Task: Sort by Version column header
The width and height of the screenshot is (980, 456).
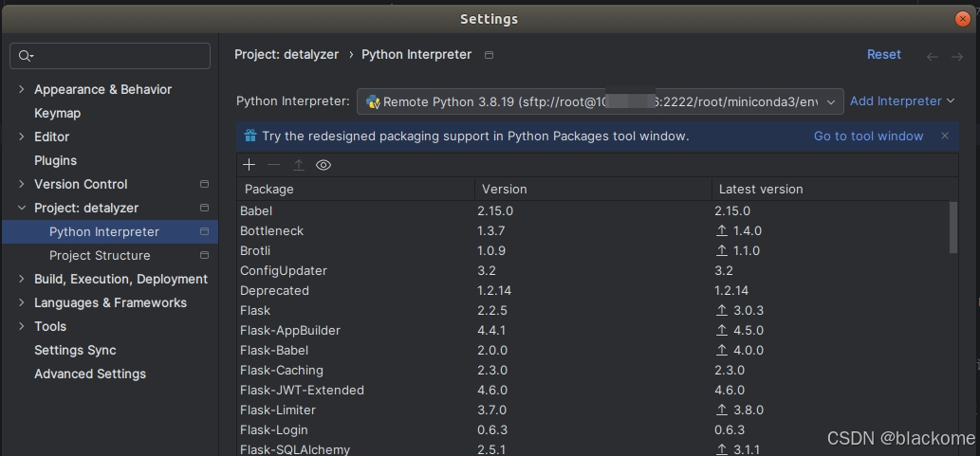Action: click(593, 189)
